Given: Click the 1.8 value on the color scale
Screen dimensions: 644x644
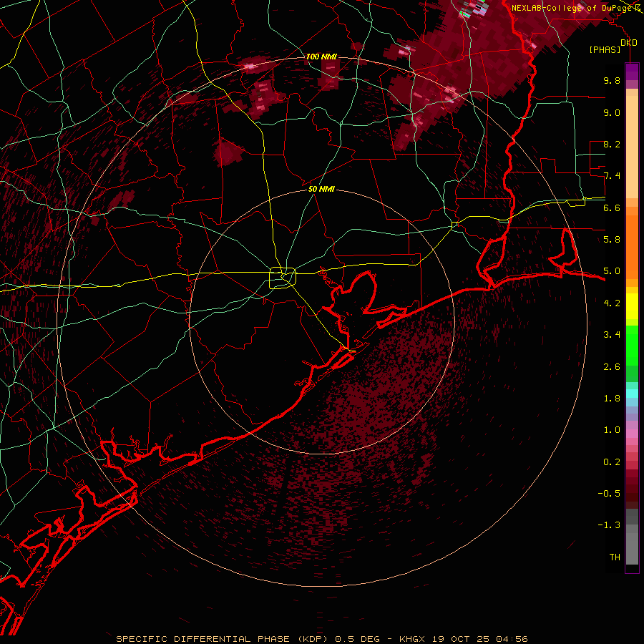Looking at the screenshot, I should pyautogui.click(x=612, y=399).
